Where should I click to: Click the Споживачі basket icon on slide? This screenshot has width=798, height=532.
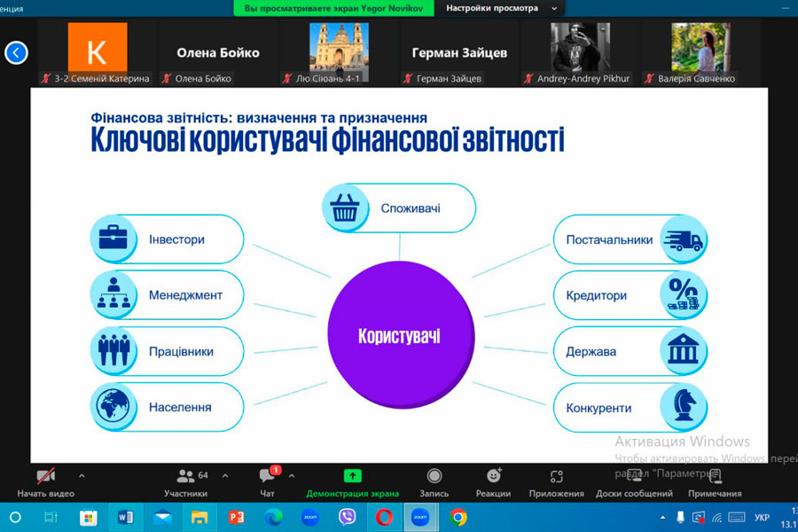345,207
